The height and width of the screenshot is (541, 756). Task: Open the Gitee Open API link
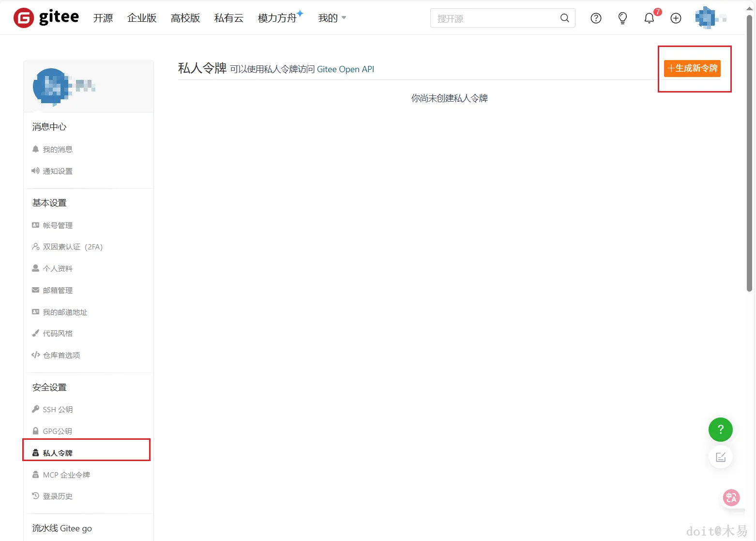pos(346,69)
